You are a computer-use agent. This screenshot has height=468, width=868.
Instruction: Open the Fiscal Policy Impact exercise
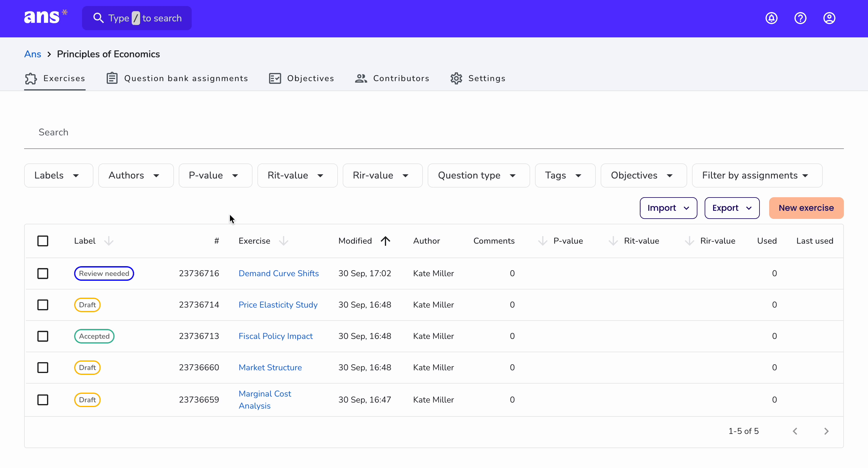click(276, 336)
